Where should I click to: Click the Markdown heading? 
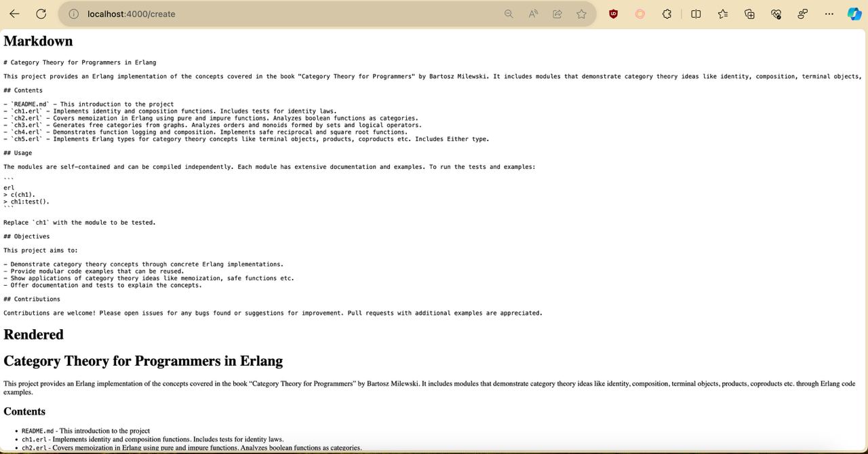tap(38, 41)
